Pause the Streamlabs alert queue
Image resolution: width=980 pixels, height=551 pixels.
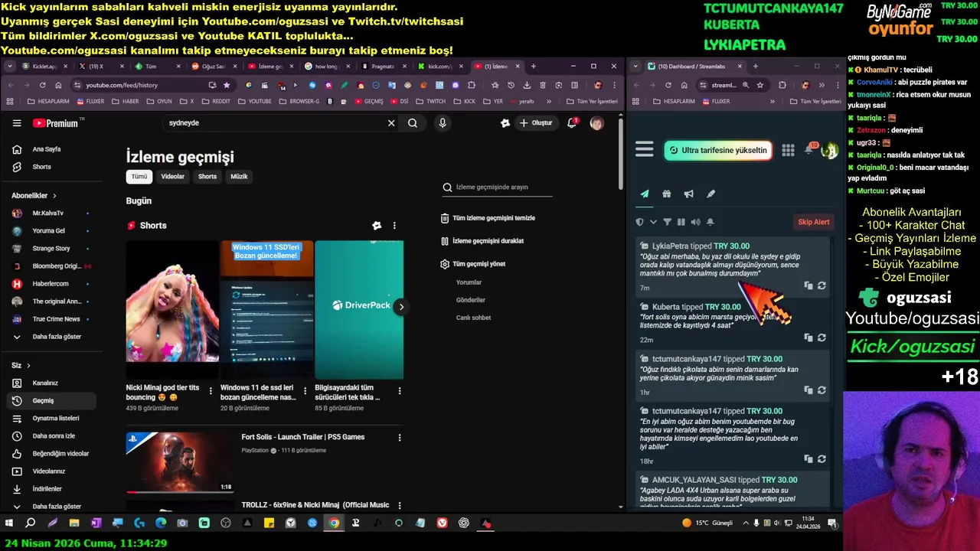pyautogui.click(x=681, y=222)
